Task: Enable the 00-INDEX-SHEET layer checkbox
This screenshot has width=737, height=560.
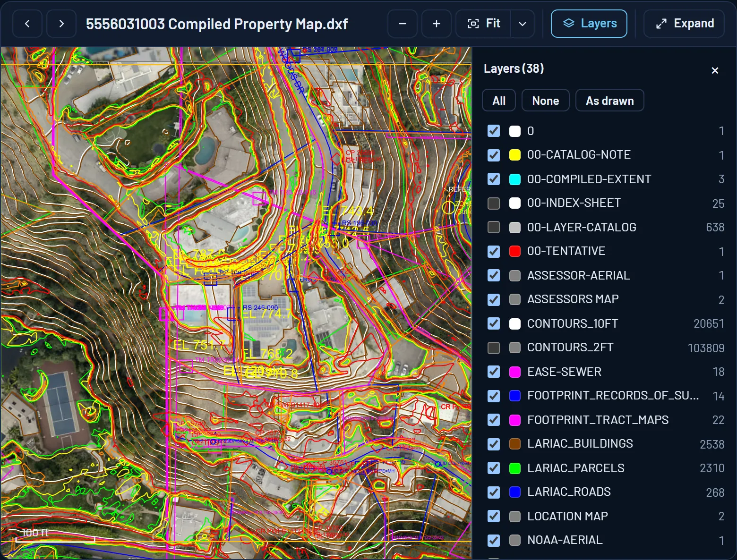Action: click(494, 203)
